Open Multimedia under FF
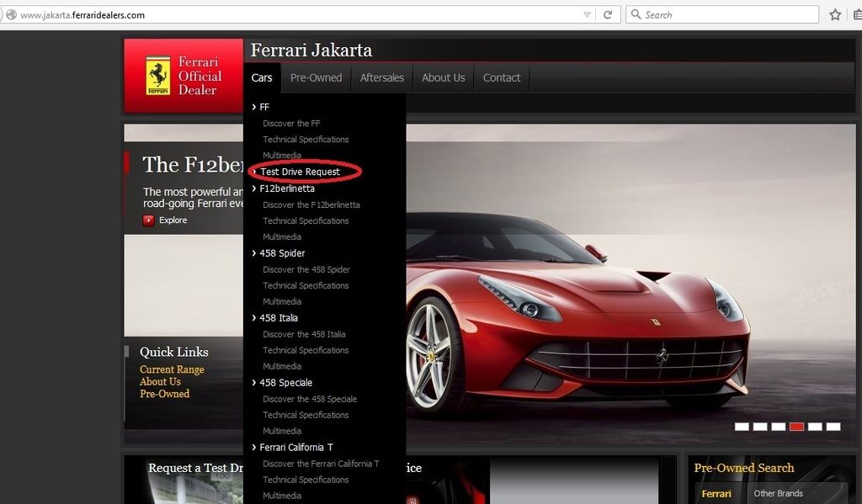 click(x=282, y=156)
